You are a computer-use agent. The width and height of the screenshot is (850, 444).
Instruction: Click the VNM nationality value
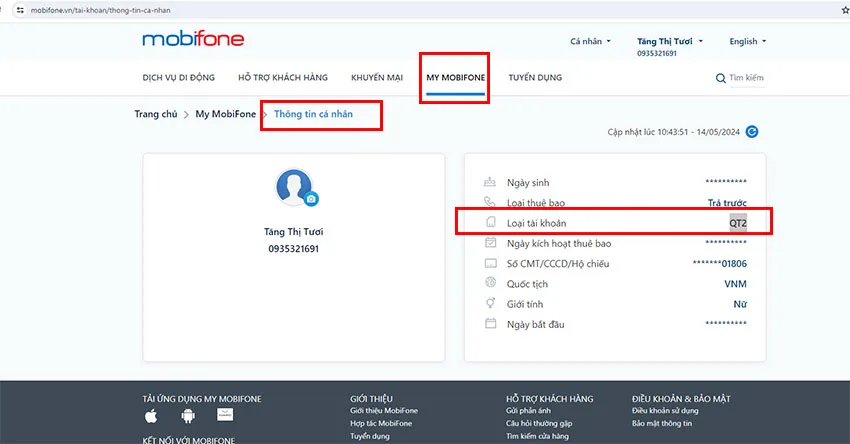tap(735, 284)
